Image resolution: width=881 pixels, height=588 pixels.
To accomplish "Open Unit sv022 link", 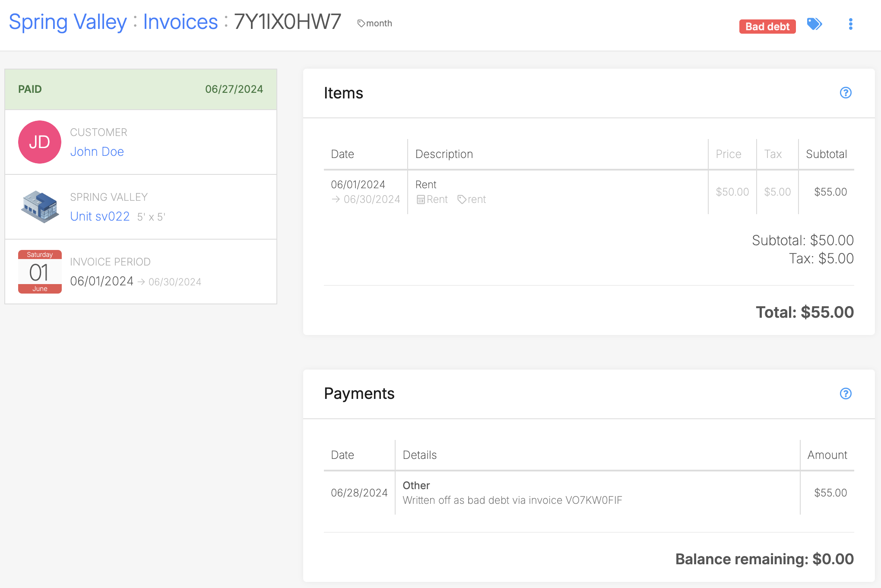I will click(100, 216).
